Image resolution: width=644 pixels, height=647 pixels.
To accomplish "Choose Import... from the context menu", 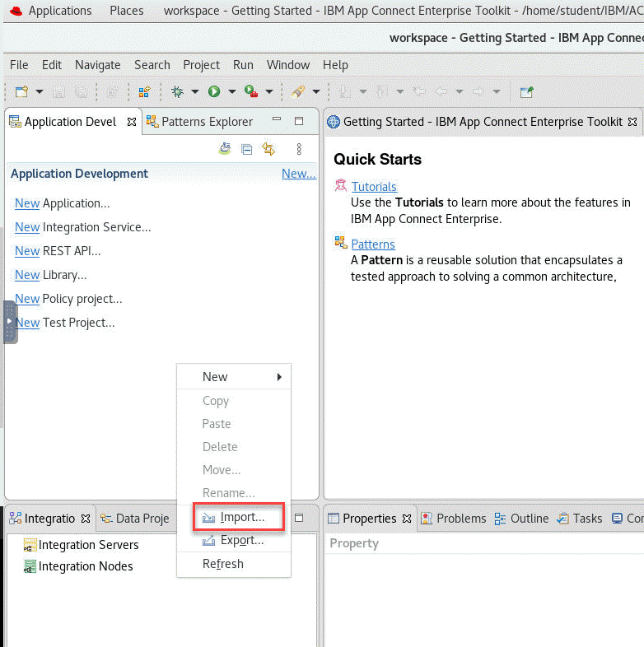I will [x=242, y=517].
